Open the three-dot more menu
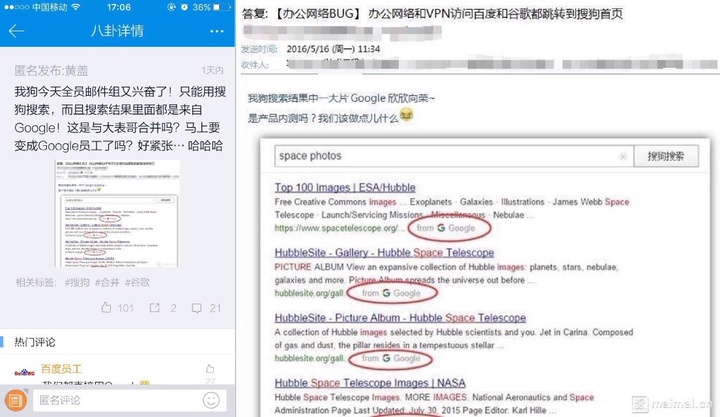Viewport: 720px width, 417px height. (x=217, y=31)
